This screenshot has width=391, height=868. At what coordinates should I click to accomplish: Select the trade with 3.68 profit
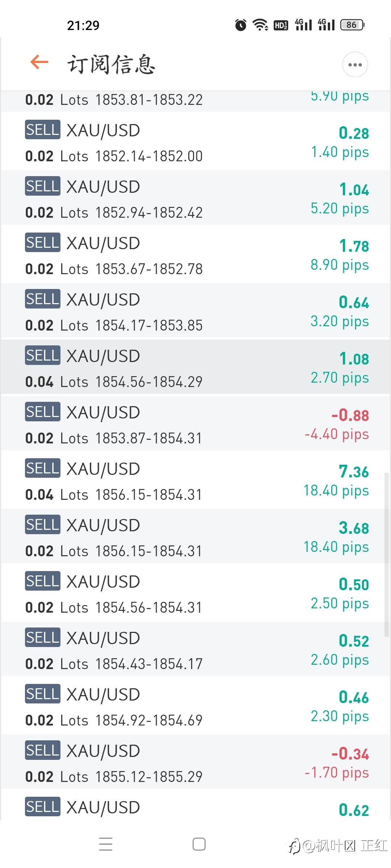point(195,537)
